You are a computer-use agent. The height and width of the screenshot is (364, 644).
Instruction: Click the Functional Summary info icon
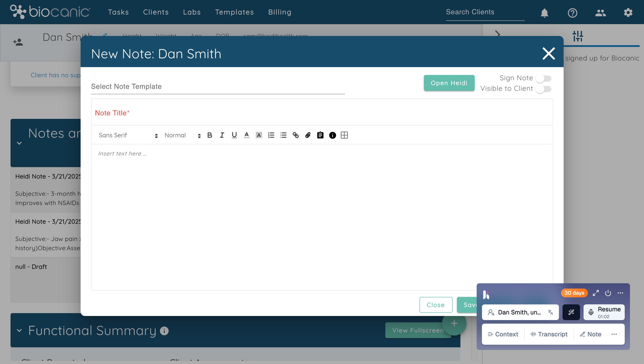pos(164,331)
